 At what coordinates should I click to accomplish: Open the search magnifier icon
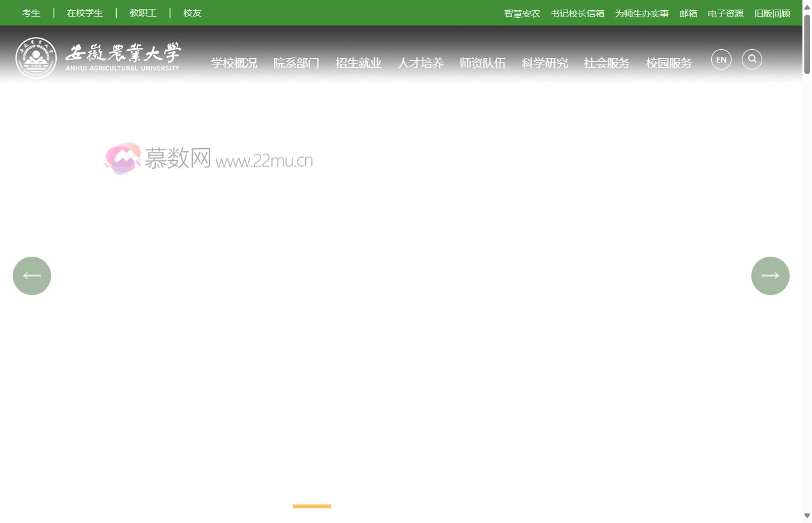(752, 59)
